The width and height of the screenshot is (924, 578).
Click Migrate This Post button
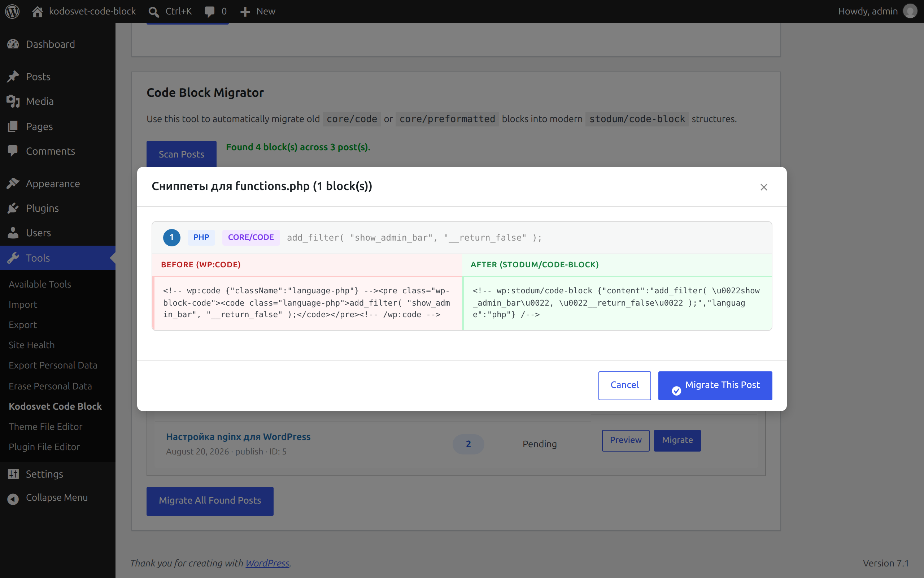[x=715, y=385]
